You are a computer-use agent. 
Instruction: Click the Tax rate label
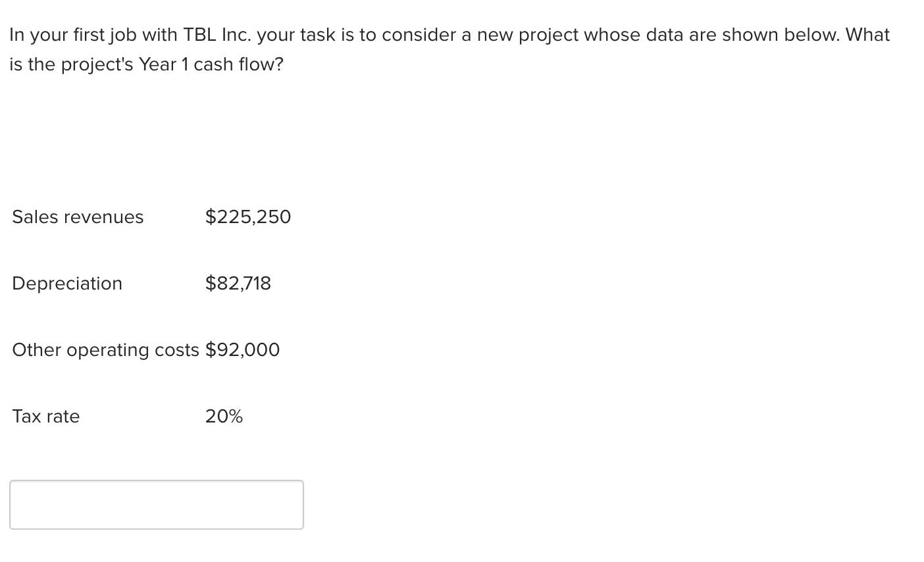45,416
